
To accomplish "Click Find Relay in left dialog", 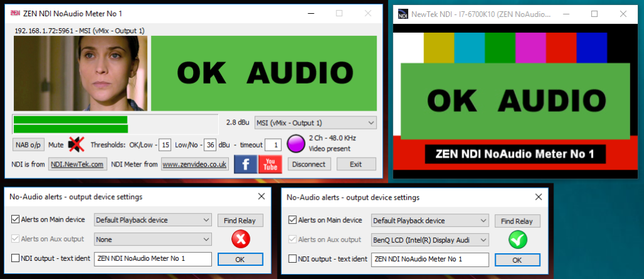I will coord(240,221).
